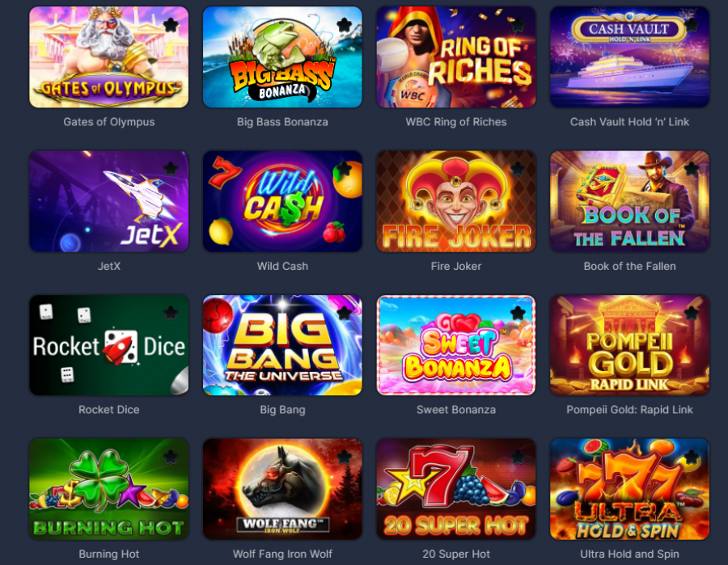Toggle favorite star on Wild Cash
The height and width of the screenshot is (565, 728).
coord(344,168)
